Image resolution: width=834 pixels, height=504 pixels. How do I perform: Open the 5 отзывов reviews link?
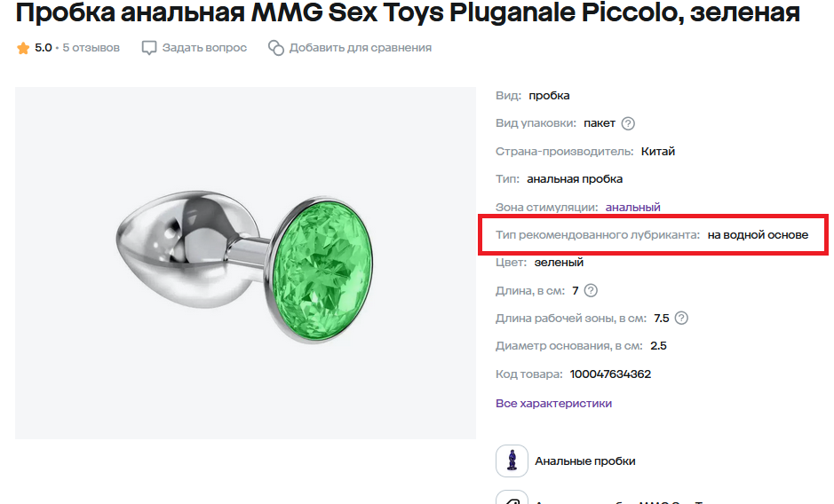coord(91,48)
